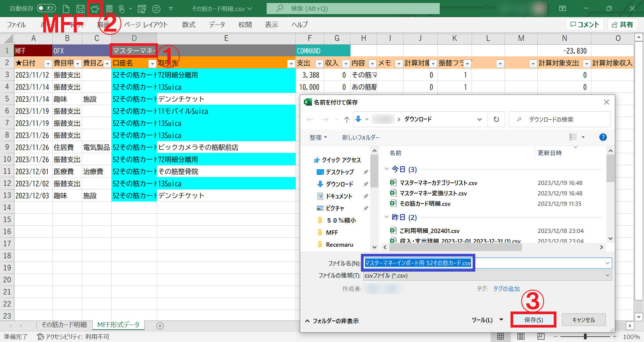Click the calculator icon in quick access toolbar
Screen dimensions: 644x342
tap(109, 9)
